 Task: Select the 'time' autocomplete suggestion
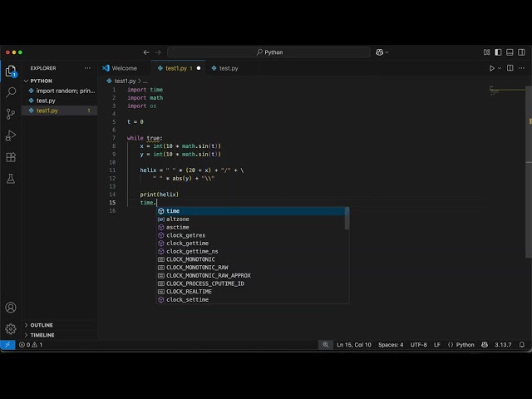coord(250,211)
